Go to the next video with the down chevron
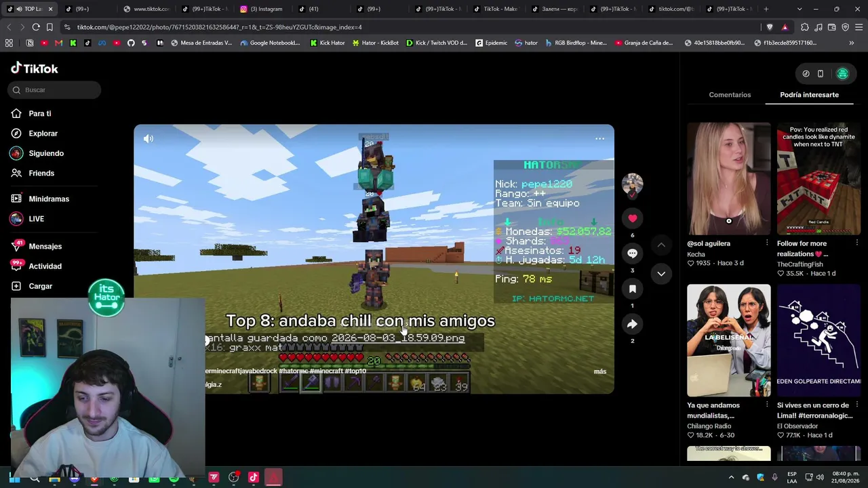 click(661, 274)
